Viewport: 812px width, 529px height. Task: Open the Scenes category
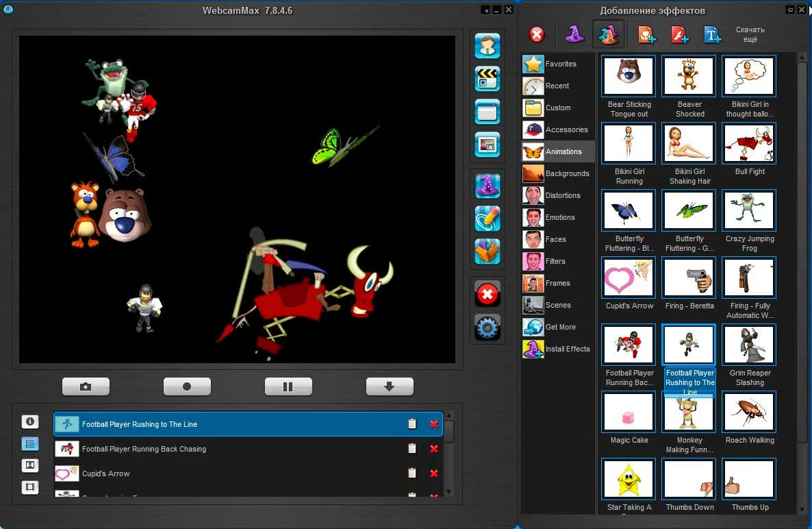[x=558, y=305]
